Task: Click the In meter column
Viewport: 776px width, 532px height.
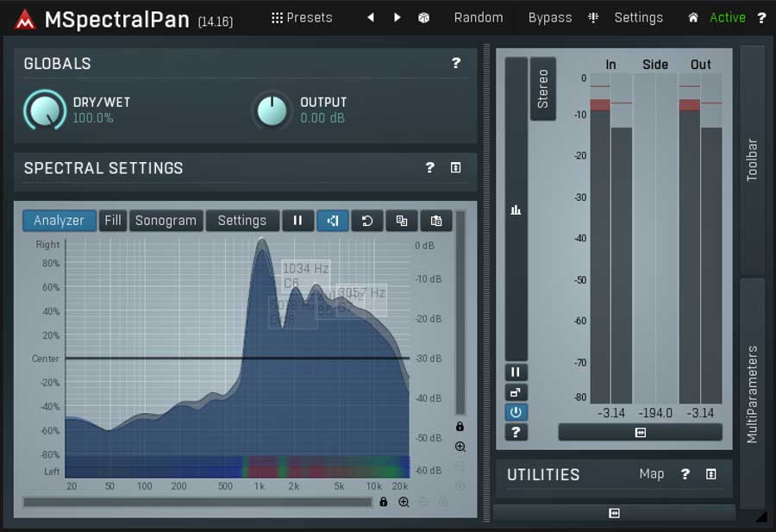Action: pyautogui.click(x=611, y=238)
